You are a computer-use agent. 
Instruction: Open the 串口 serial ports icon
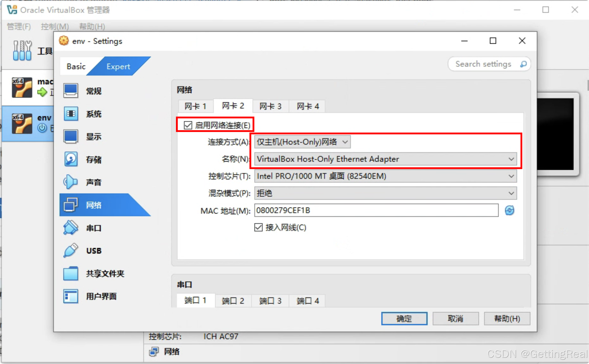point(71,228)
